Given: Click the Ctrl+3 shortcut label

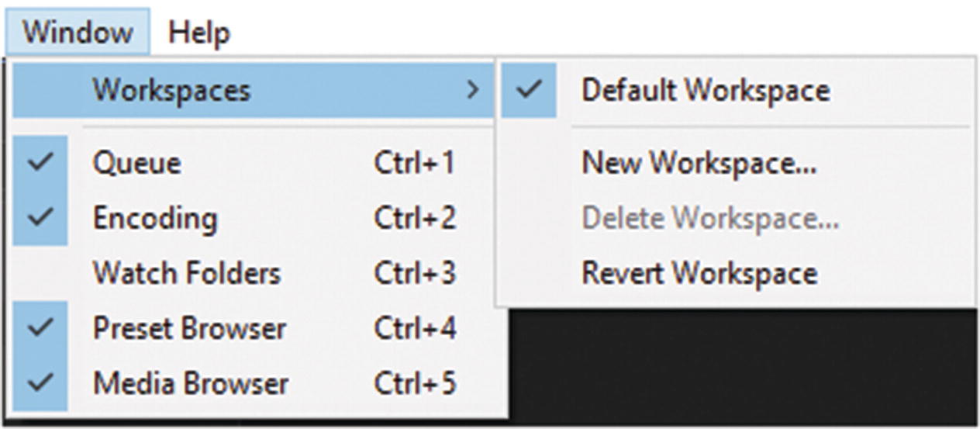Looking at the screenshot, I should pos(415,273).
